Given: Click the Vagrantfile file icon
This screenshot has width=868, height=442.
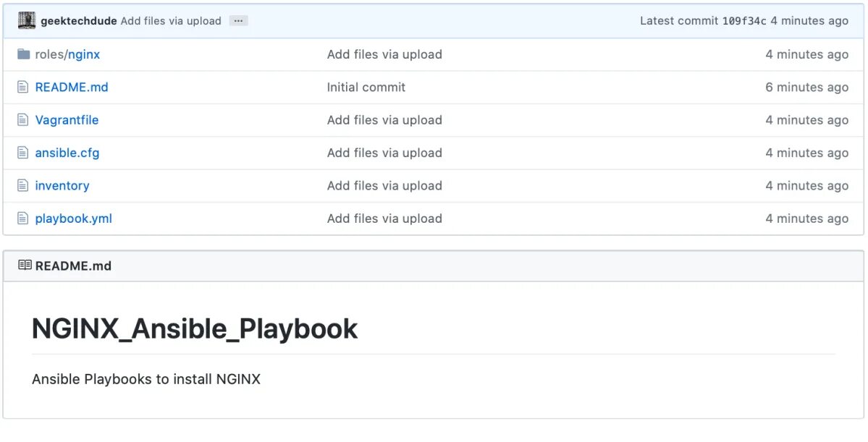Looking at the screenshot, I should tap(22, 119).
